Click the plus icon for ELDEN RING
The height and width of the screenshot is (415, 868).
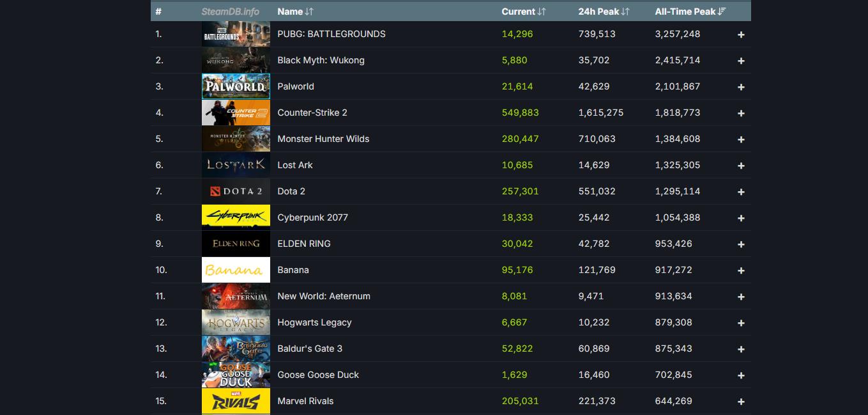point(741,244)
